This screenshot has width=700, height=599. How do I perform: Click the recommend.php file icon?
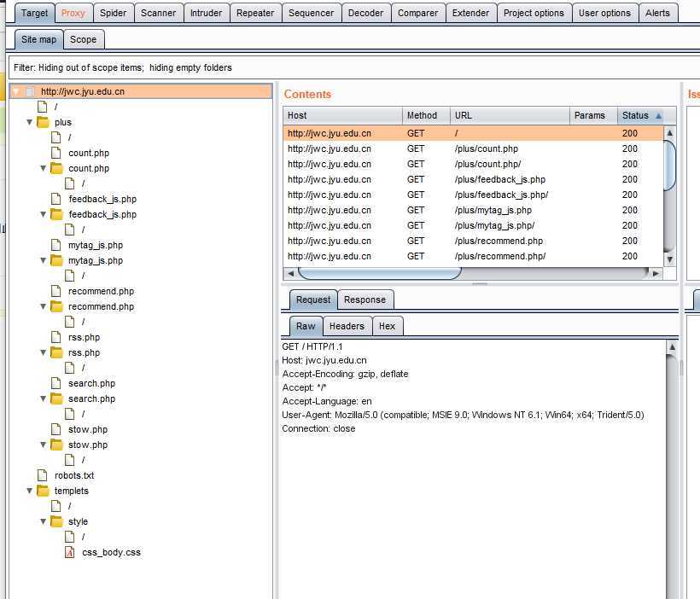coord(56,291)
